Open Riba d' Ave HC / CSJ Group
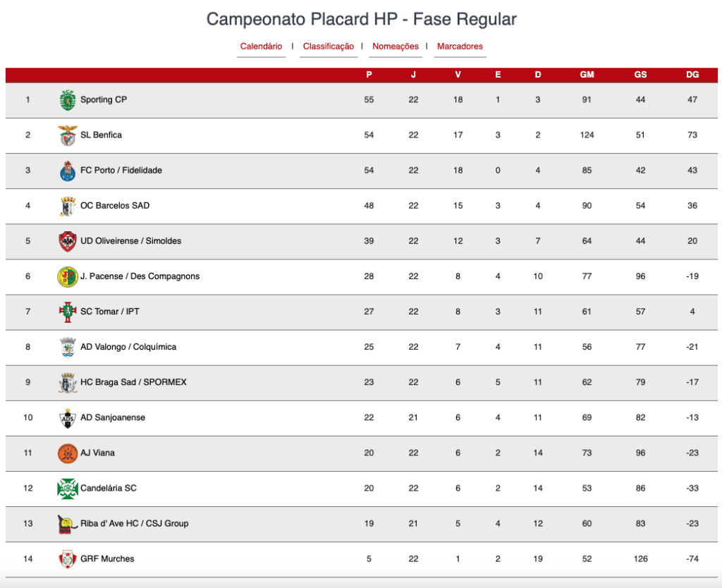 click(x=135, y=524)
